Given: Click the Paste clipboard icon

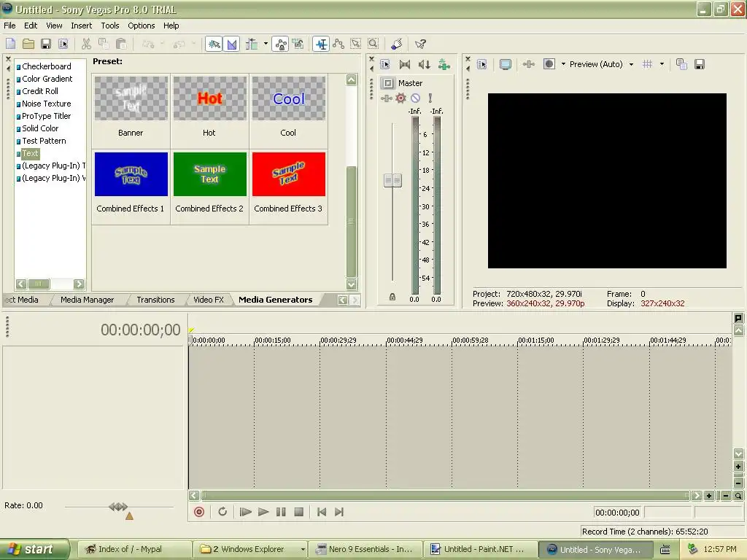Looking at the screenshot, I should (x=121, y=44).
